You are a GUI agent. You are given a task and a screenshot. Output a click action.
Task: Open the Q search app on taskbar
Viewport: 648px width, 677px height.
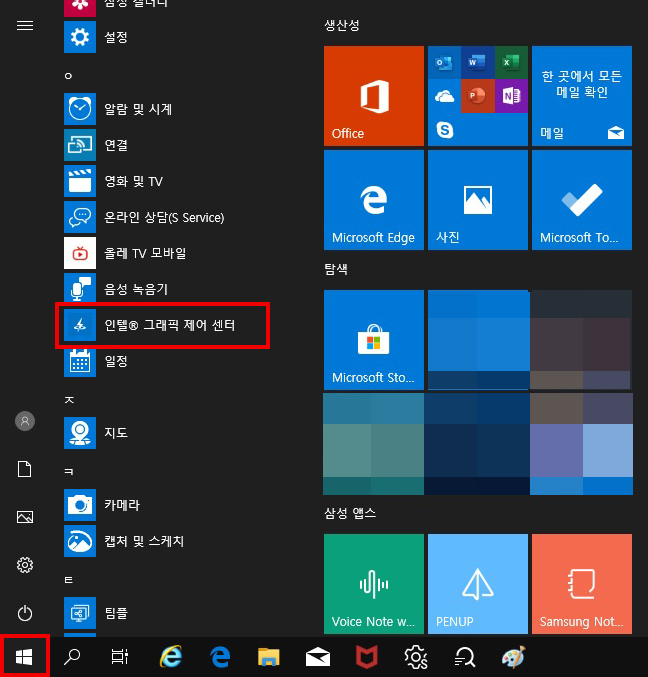pos(465,657)
